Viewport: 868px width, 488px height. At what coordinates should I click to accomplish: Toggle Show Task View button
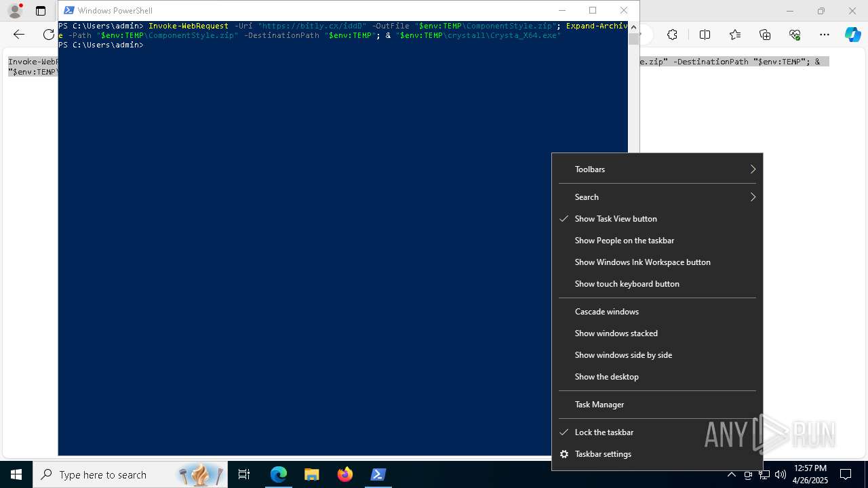657,219
